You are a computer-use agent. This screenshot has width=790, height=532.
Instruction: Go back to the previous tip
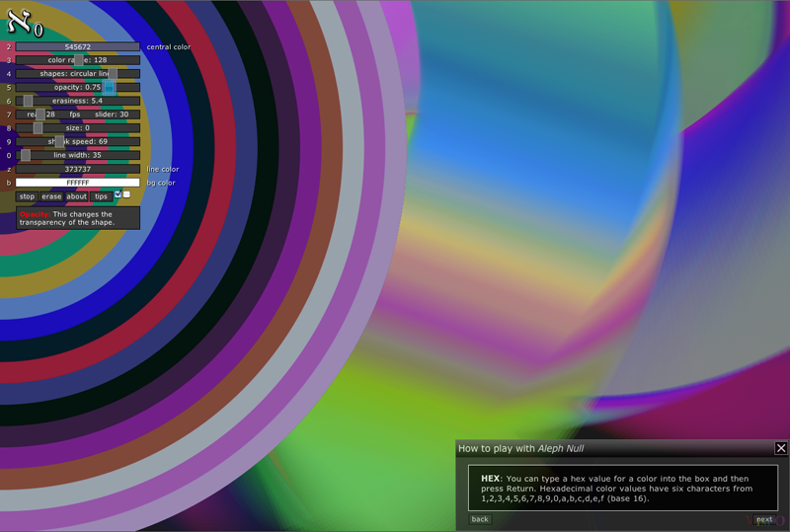point(480,519)
